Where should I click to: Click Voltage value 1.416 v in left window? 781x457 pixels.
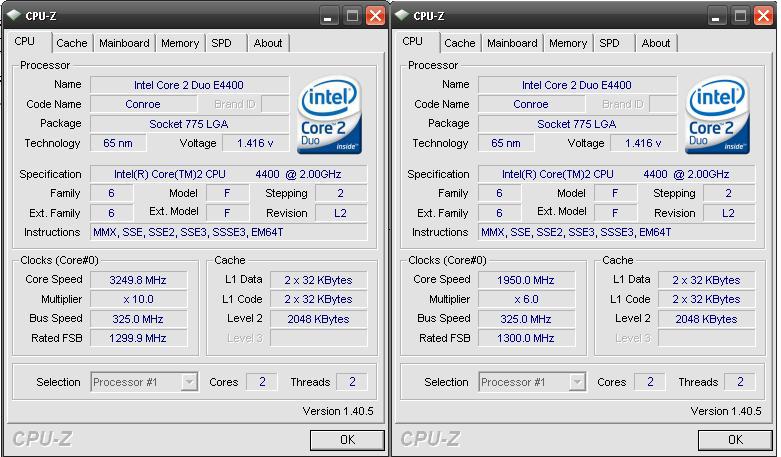256,143
